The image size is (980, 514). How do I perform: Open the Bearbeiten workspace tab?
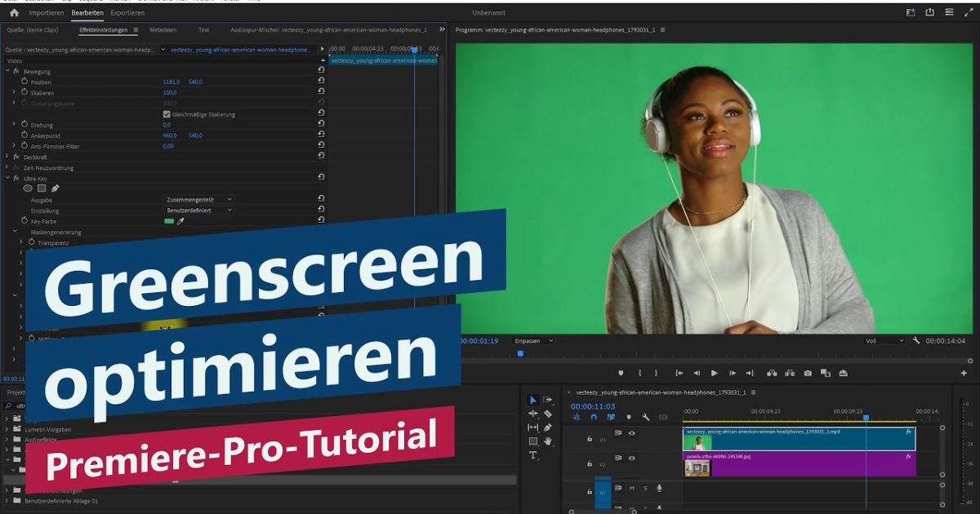coord(87,13)
